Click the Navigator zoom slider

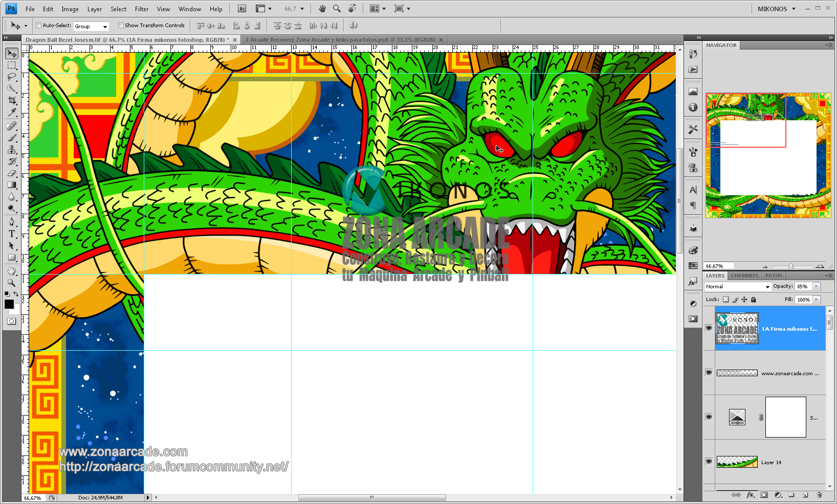[791, 266]
